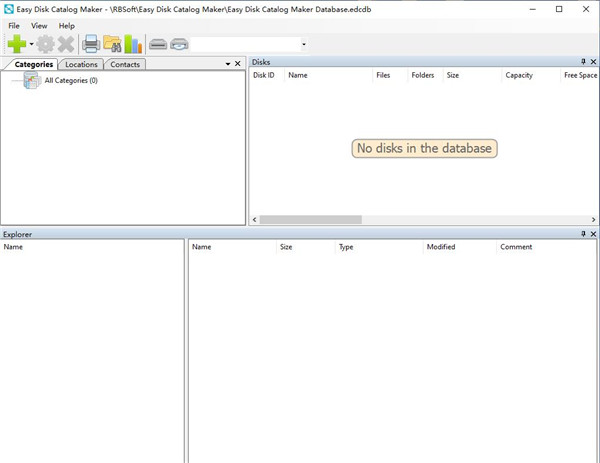Open the folder search binoculars icon
600x463 pixels.
(x=112, y=44)
